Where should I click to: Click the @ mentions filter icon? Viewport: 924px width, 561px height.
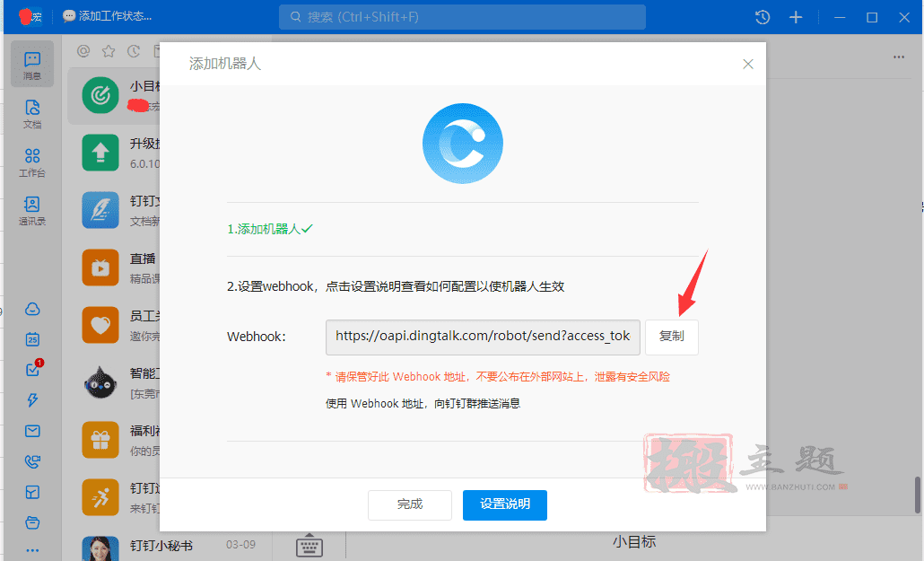tap(83, 51)
